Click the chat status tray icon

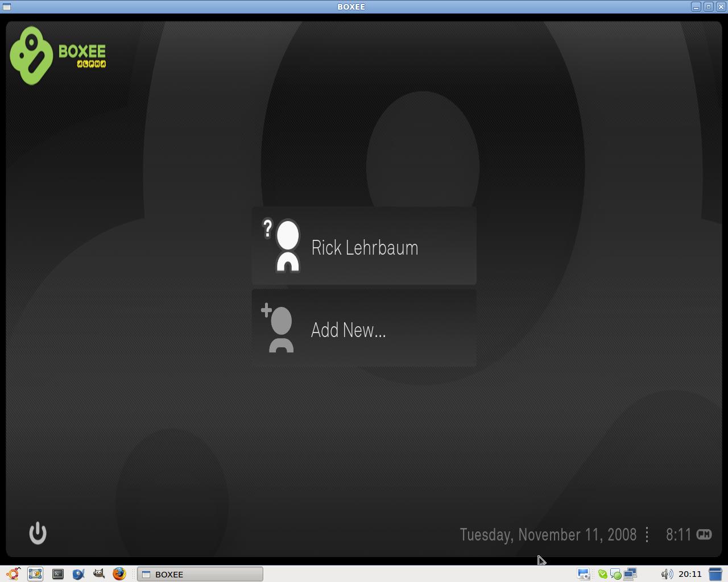(616, 574)
